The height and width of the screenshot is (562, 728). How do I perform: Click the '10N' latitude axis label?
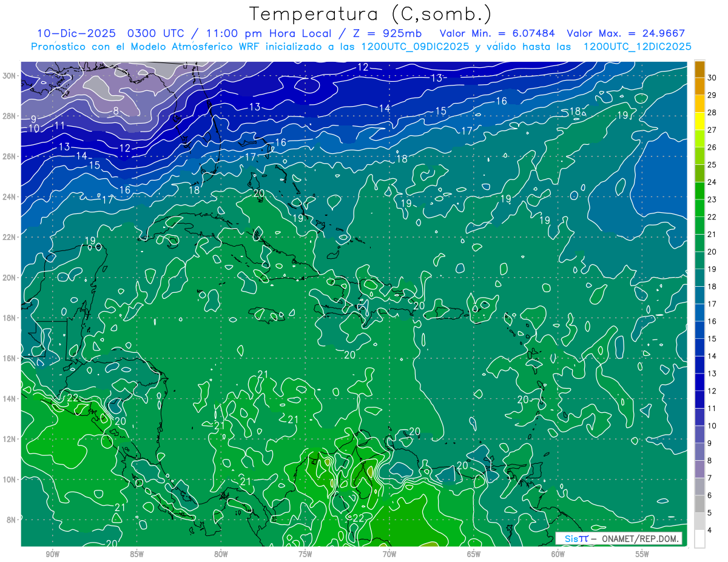click(10, 479)
